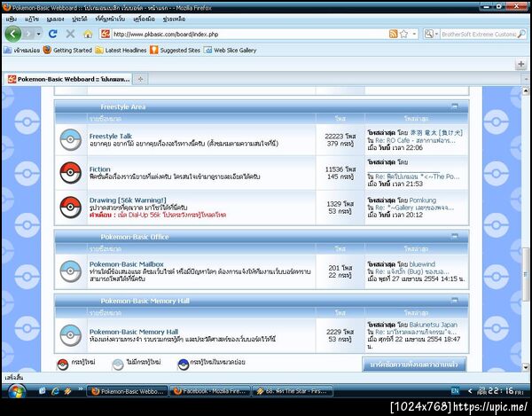532x416 pixels.
Task: Select the Pokemon-Basic Webboard tab
Action: coord(69,79)
